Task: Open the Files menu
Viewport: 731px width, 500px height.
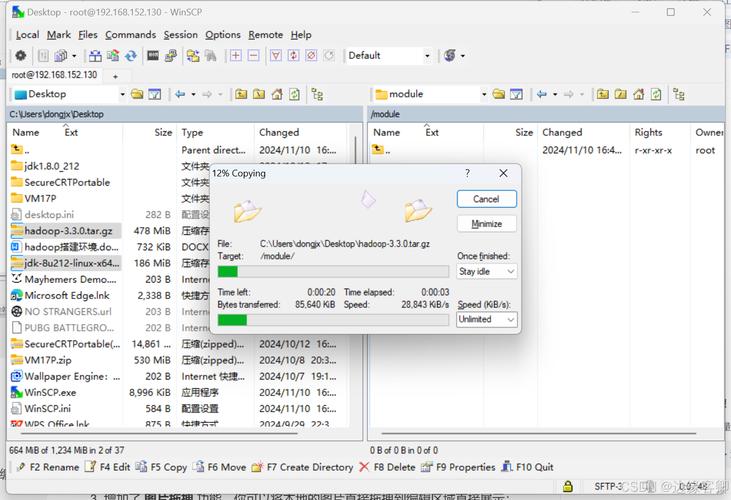Action: pos(88,35)
